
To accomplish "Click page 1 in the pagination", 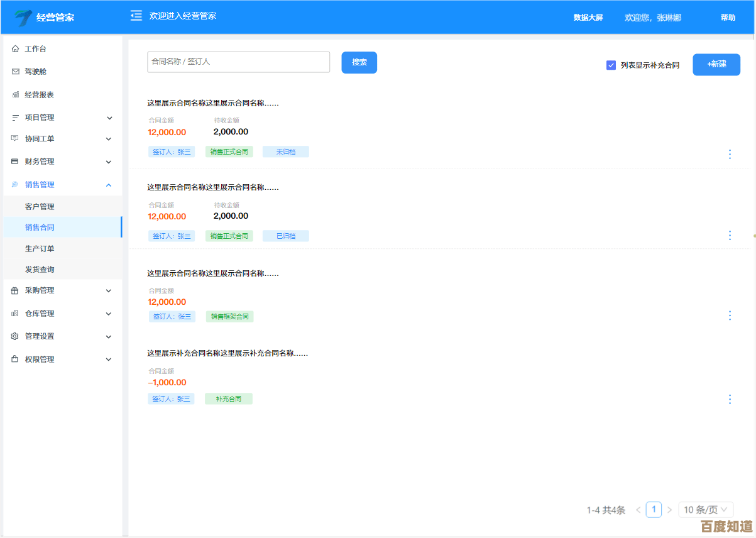I will [654, 510].
